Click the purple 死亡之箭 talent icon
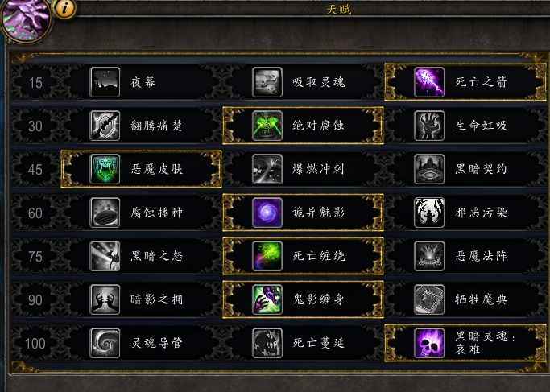The width and height of the screenshot is (550, 392). [x=429, y=82]
